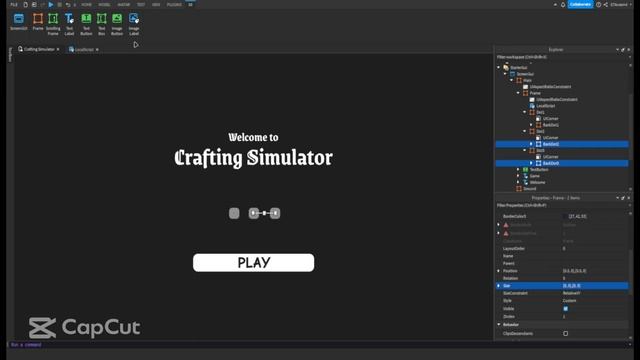Select BackDot1 in the Explorer tree
This screenshot has width=640, height=360.
click(551, 125)
